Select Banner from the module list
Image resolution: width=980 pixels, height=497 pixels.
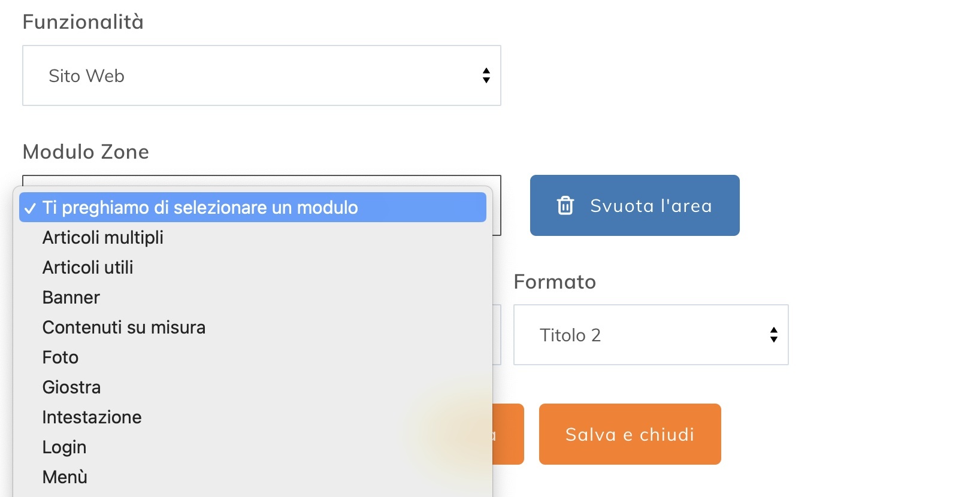(x=71, y=298)
